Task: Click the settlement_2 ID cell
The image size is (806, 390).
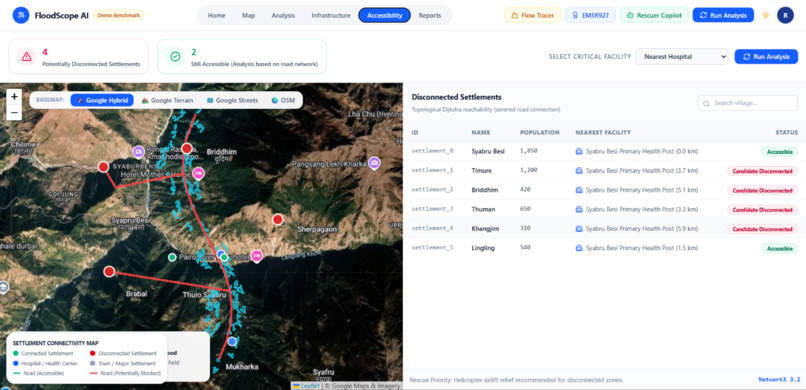Action: (x=432, y=190)
